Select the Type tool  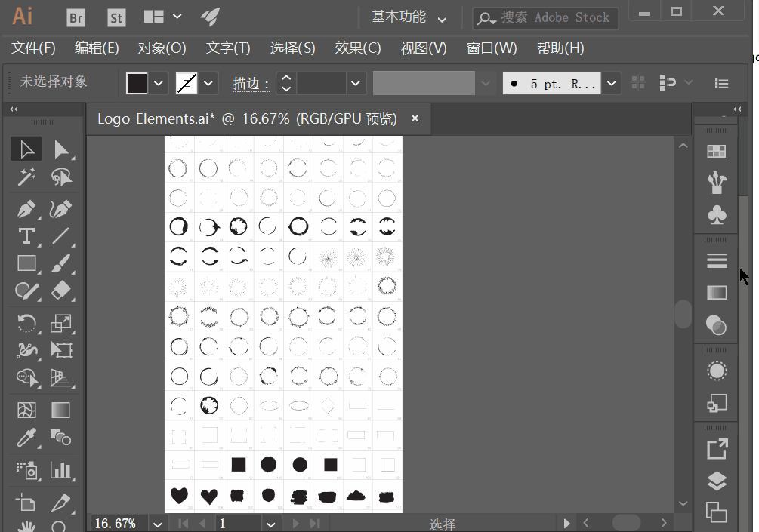point(26,236)
